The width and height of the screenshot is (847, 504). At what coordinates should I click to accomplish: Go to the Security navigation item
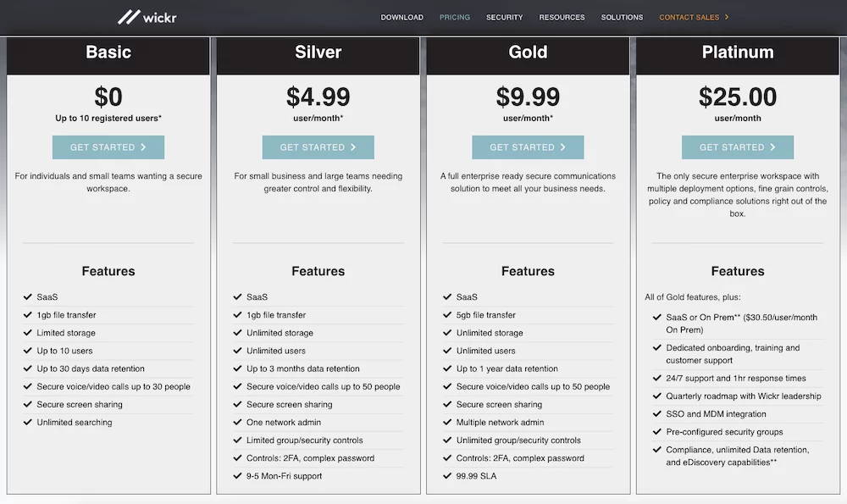pyautogui.click(x=505, y=17)
